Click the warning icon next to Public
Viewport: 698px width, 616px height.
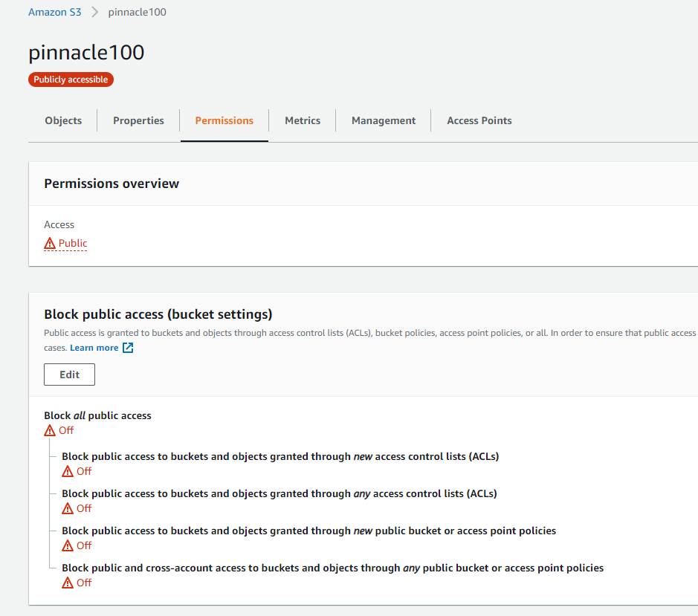pyautogui.click(x=50, y=244)
